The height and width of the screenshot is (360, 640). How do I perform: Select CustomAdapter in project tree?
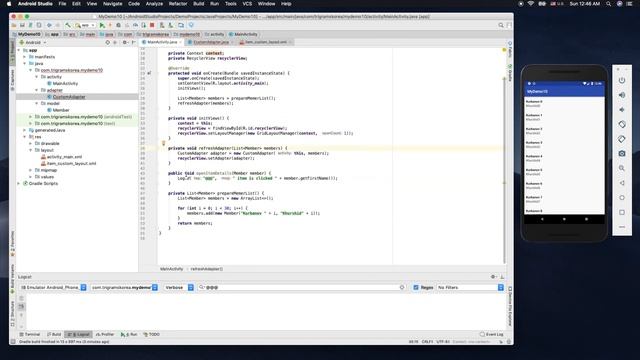tap(69, 97)
